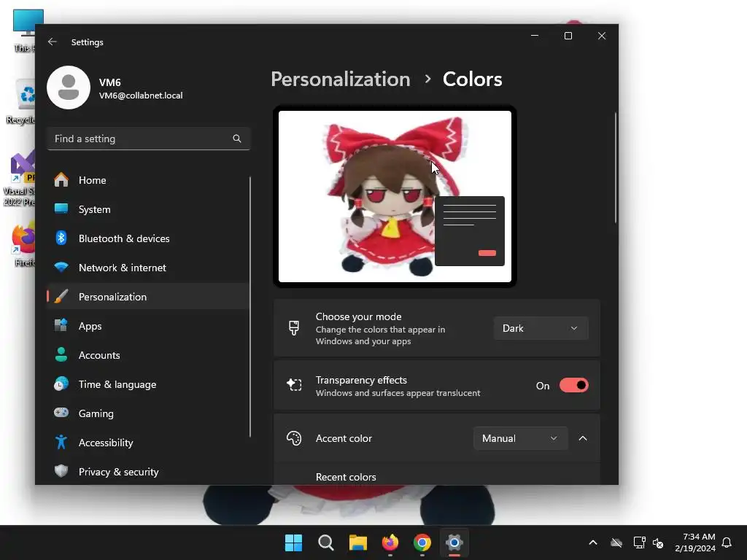Screen dimensions: 747x560
Task: Open Google Chrome from the taskbar
Action: tap(422, 542)
